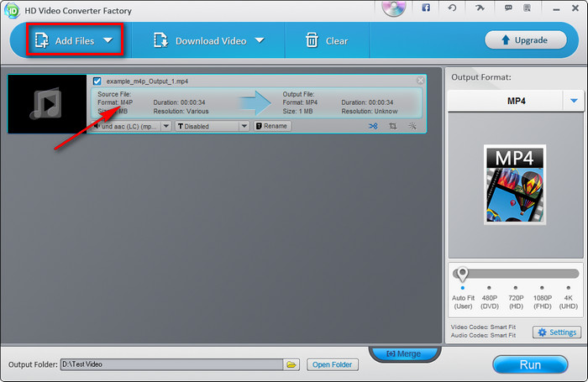
Task: Click the resolution slider handle
Action: click(462, 274)
